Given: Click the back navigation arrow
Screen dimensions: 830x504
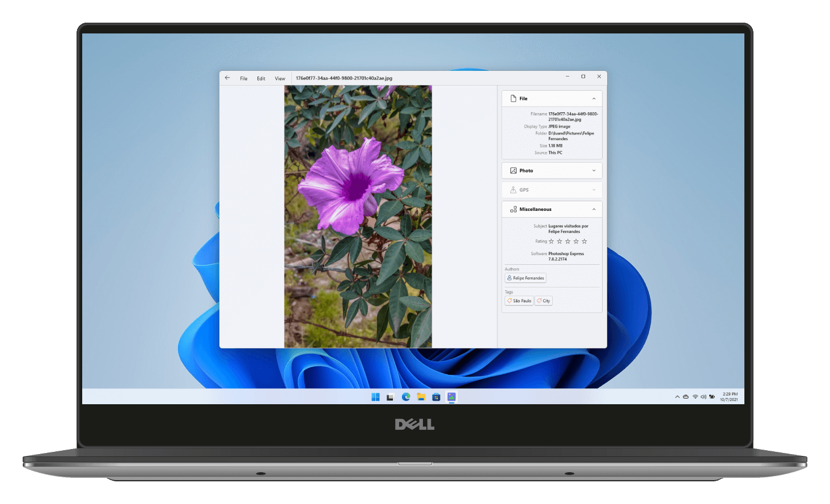Looking at the screenshot, I should click(x=227, y=78).
